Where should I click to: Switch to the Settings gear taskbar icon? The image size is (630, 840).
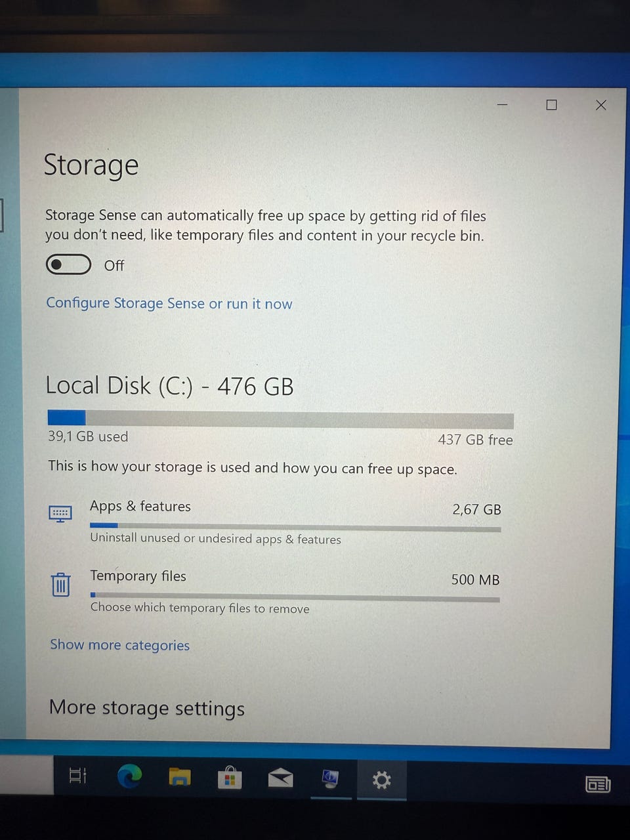point(381,780)
